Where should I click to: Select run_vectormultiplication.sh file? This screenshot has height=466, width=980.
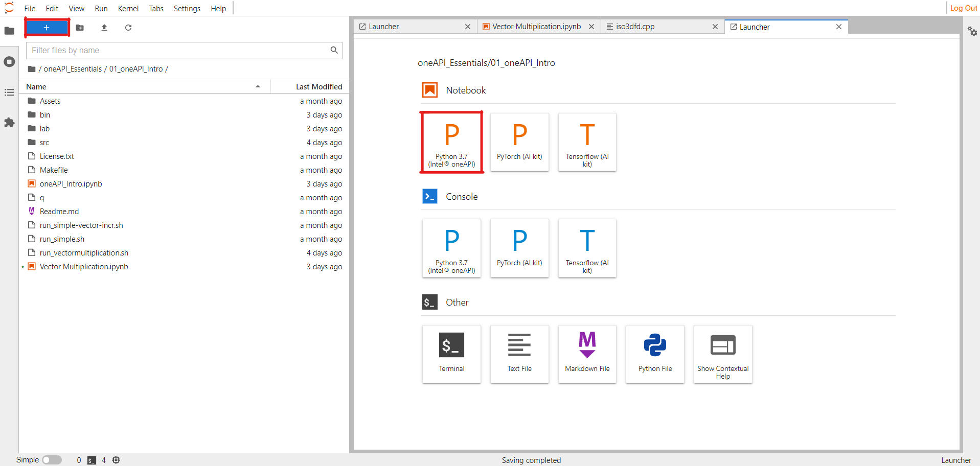185,253
